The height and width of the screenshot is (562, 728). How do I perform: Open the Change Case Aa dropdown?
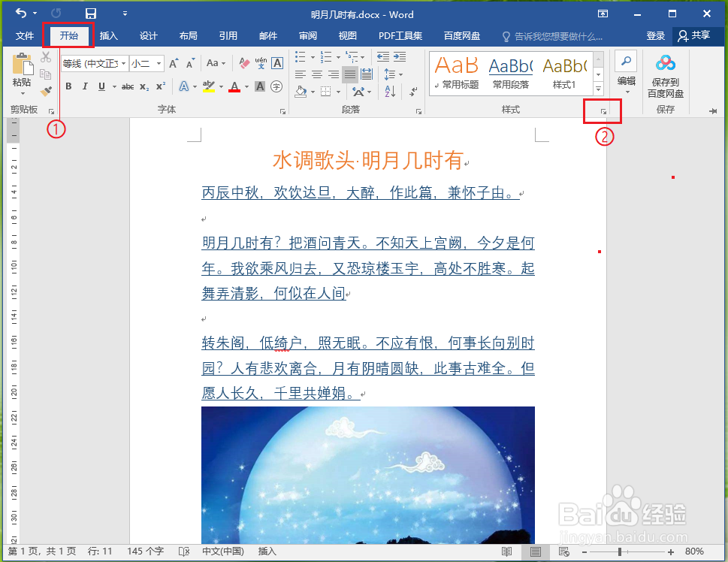point(216,63)
